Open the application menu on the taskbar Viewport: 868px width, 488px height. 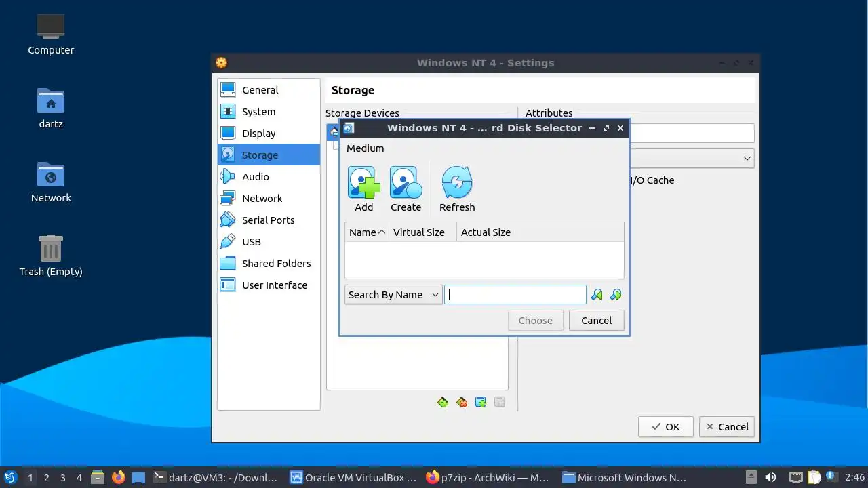(x=10, y=477)
